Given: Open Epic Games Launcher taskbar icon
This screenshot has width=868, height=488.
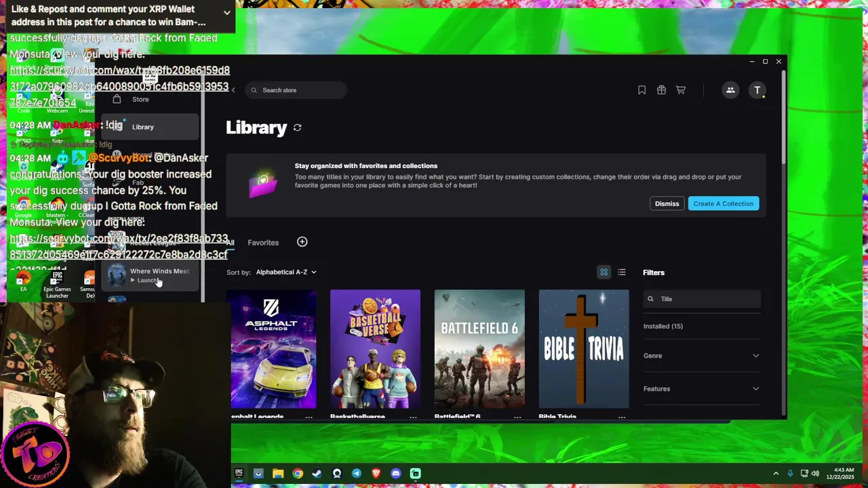Looking at the screenshot, I should click(239, 474).
